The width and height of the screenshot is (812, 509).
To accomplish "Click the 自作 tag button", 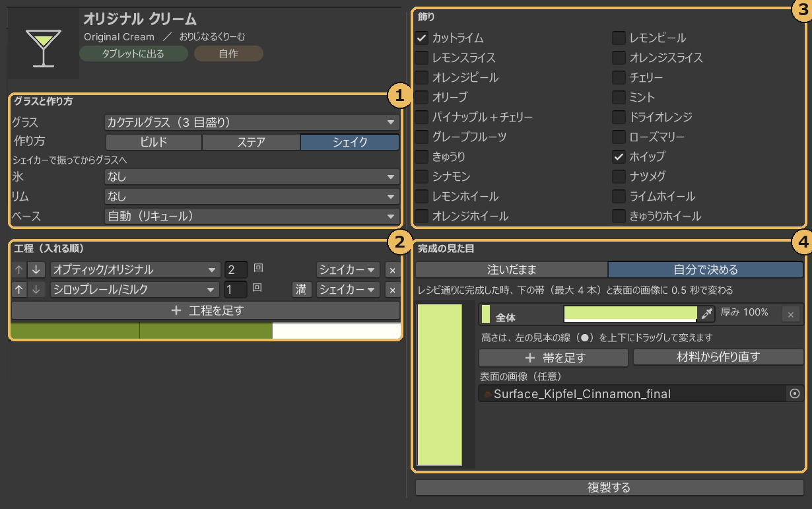I will point(228,53).
